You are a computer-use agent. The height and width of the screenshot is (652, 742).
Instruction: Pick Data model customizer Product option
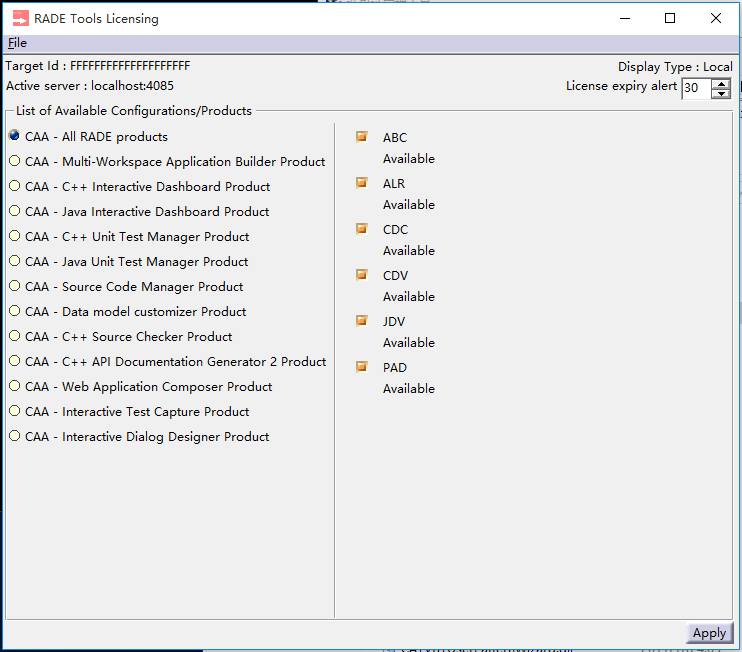tap(15, 311)
